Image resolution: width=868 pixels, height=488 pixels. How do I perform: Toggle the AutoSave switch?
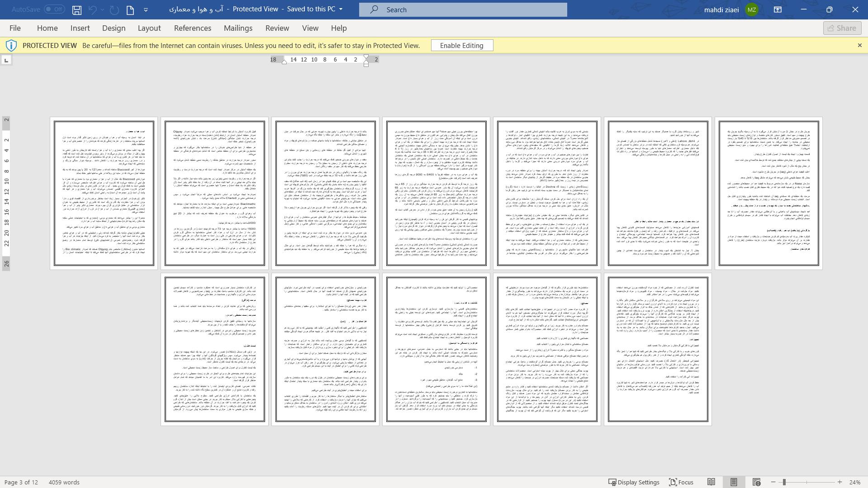point(54,9)
